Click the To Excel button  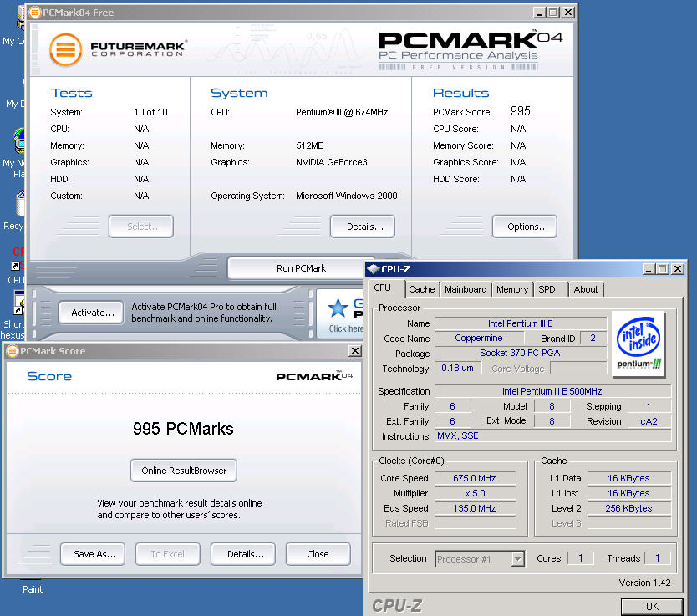pyautogui.click(x=168, y=554)
